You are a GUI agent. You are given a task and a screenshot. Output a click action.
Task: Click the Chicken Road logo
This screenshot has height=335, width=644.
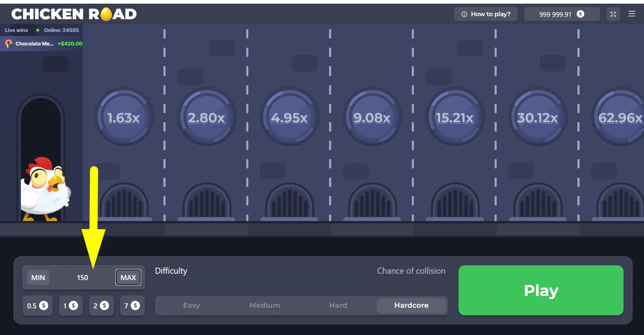[74, 14]
